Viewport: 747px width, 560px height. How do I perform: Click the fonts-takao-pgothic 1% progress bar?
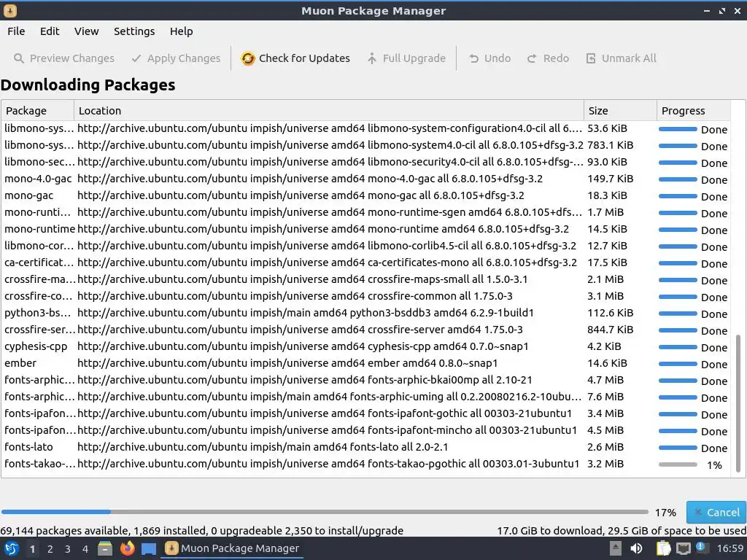[x=678, y=464]
